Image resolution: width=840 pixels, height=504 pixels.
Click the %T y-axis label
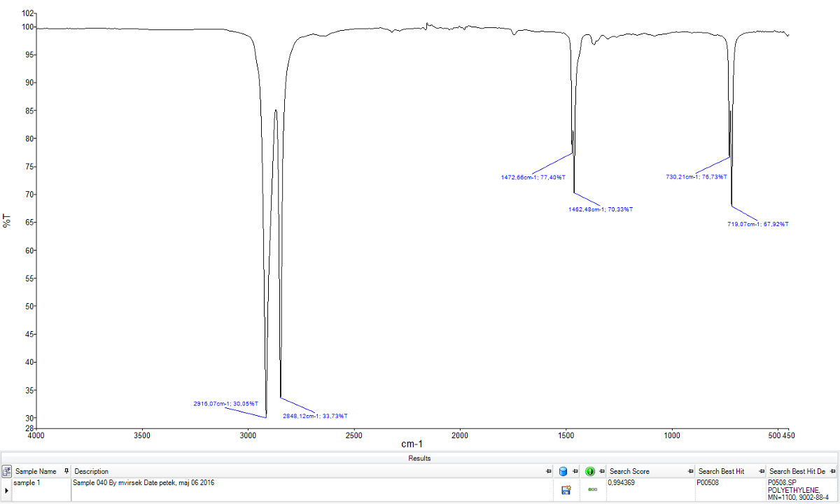click(x=8, y=220)
